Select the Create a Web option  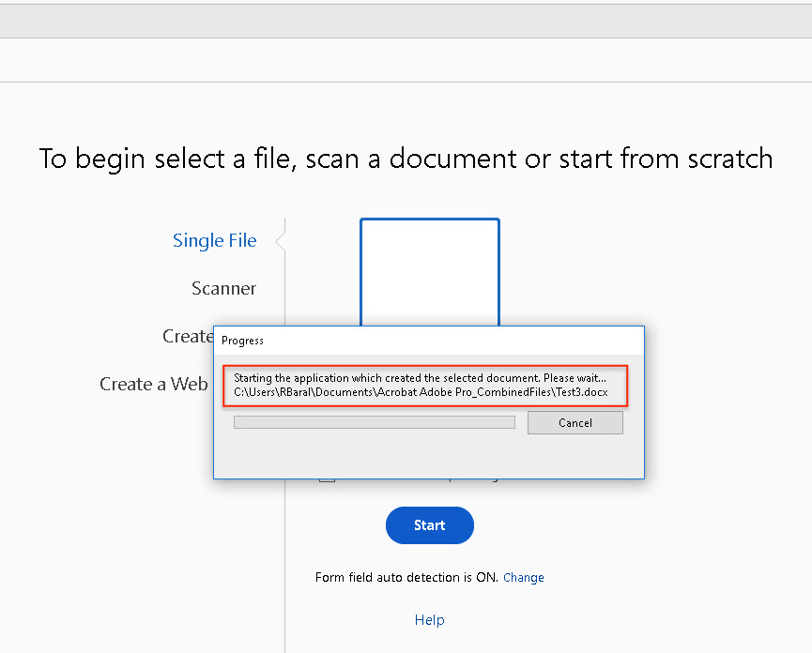click(x=154, y=385)
